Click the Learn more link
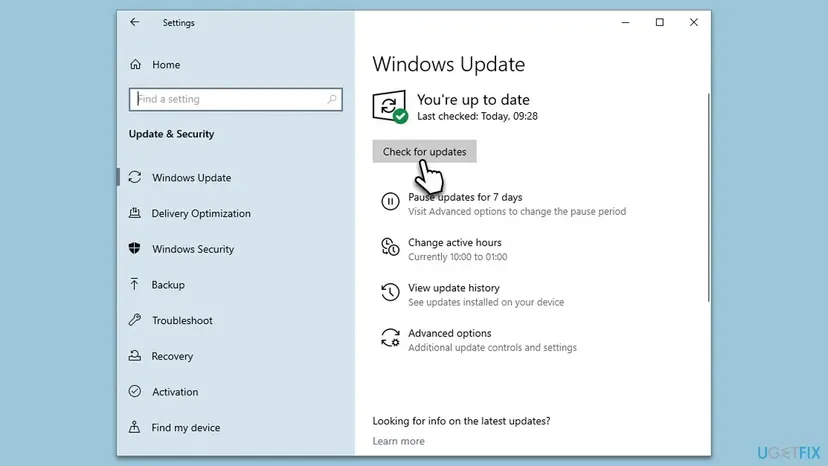Image resolution: width=828 pixels, height=466 pixels. click(398, 441)
